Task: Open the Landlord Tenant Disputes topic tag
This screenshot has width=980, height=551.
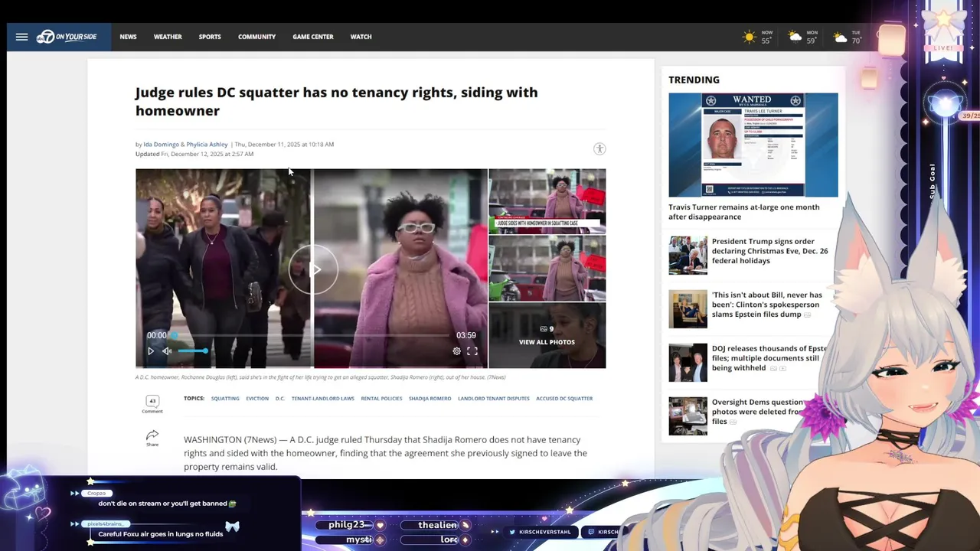Action: [x=494, y=399]
